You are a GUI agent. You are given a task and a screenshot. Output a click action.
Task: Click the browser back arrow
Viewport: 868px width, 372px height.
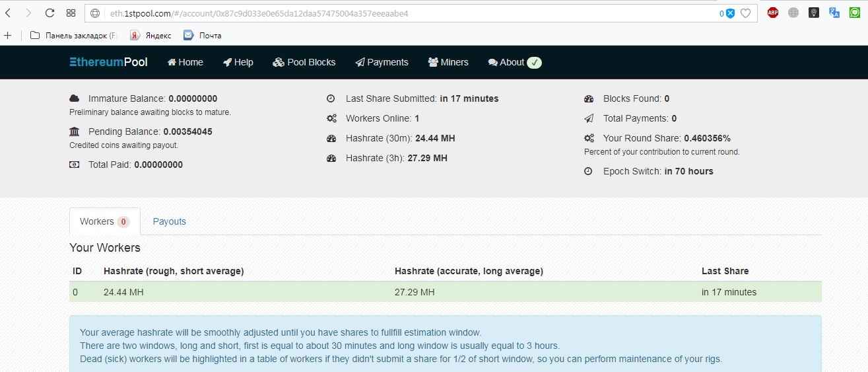point(9,13)
